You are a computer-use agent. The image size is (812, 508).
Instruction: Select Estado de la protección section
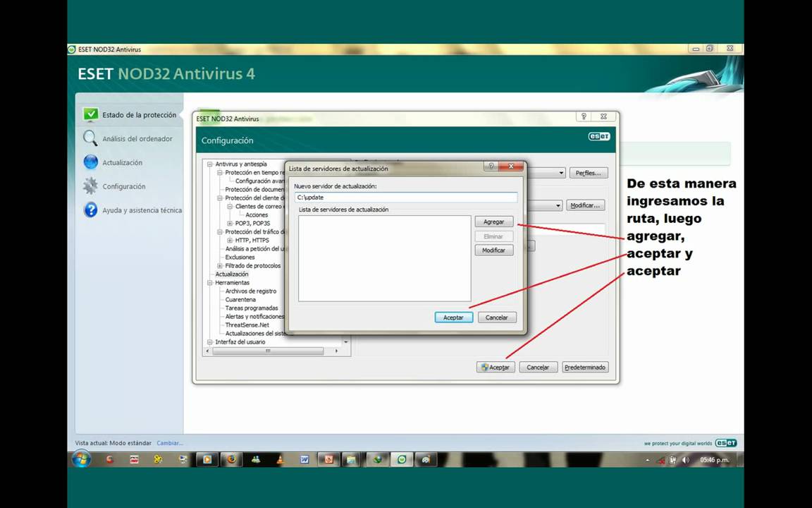pos(130,114)
